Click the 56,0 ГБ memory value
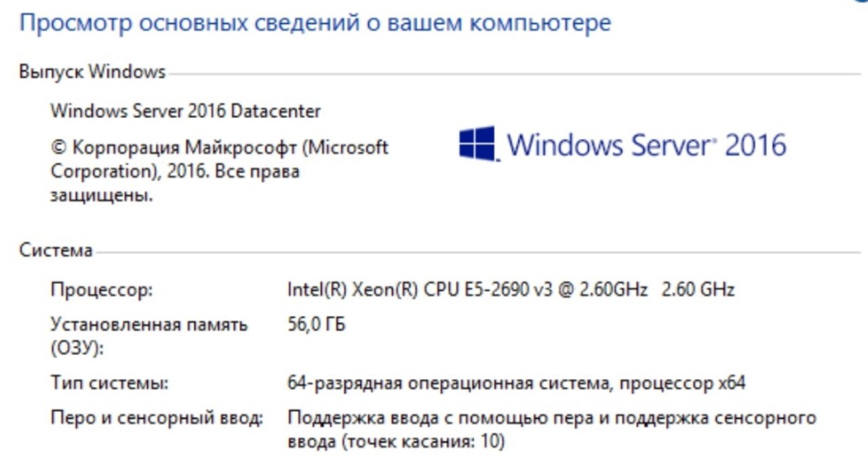Screen dimensions: 868x469 coord(316,325)
